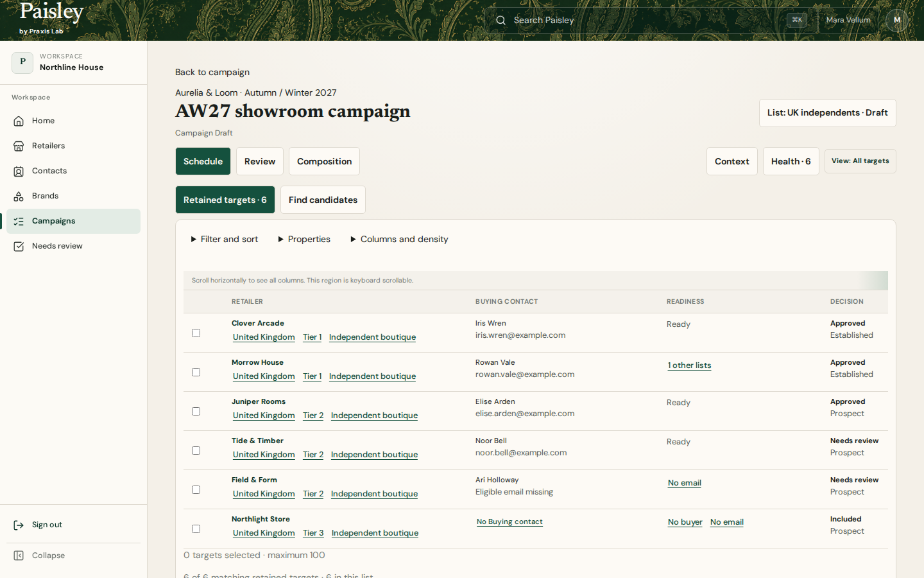Click the Brands shapes icon
Image resolution: width=924 pixels, height=578 pixels.
19,196
